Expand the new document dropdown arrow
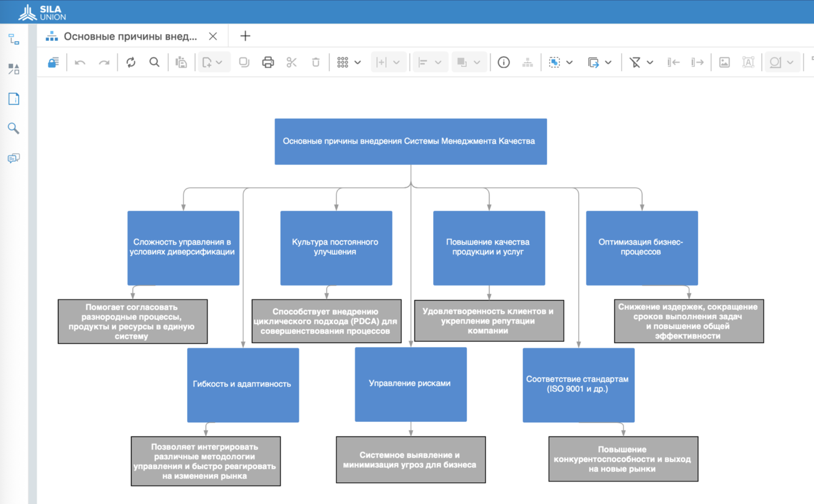 219,63
